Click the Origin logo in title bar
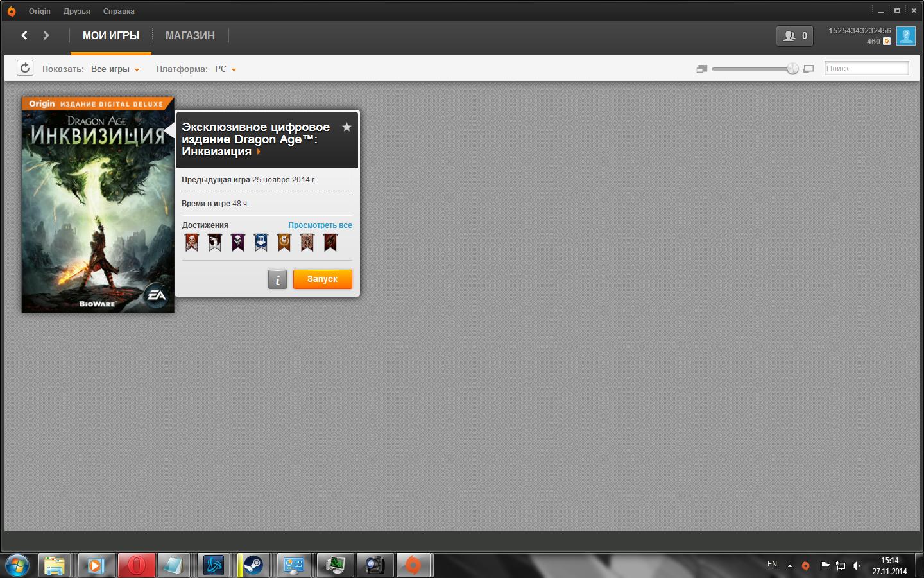This screenshot has height=578, width=924. pyautogui.click(x=11, y=12)
